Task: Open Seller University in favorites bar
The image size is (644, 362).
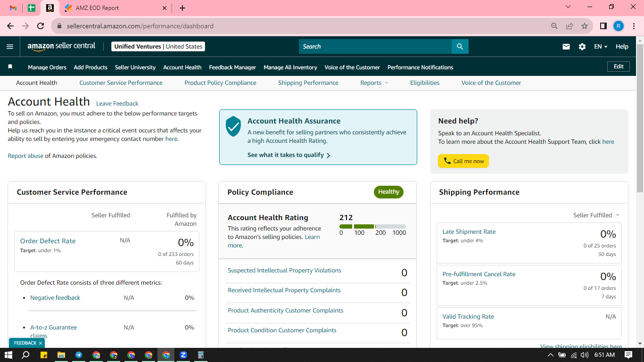Action: (x=135, y=67)
